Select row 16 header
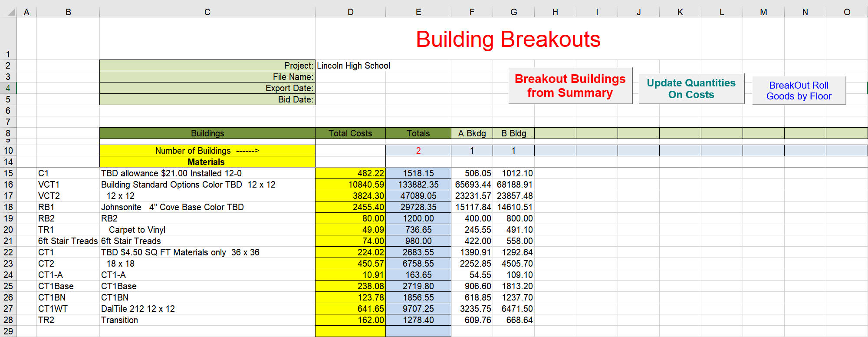Viewport: 868px width, 337px height. (x=8, y=185)
